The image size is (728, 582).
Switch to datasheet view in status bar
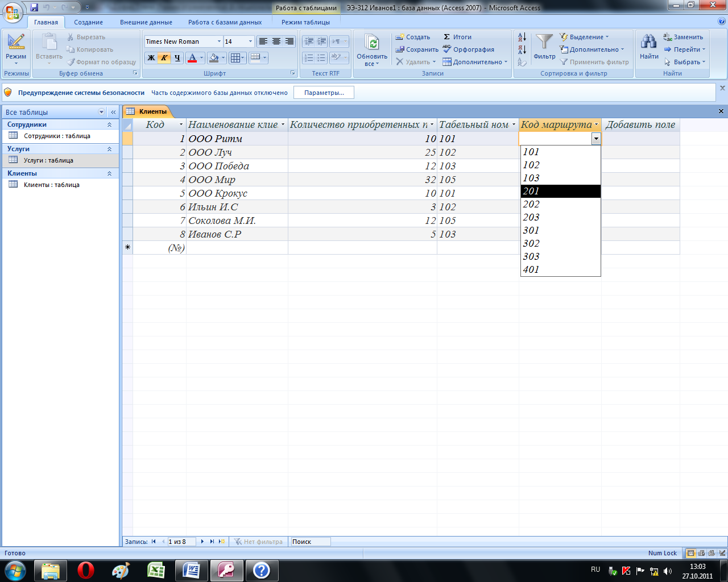(x=690, y=553)
